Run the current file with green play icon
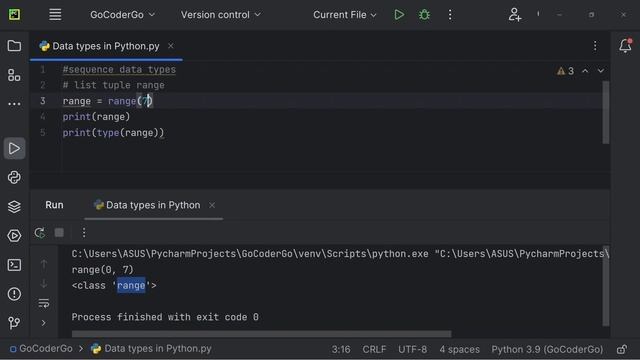 [399, 15]
